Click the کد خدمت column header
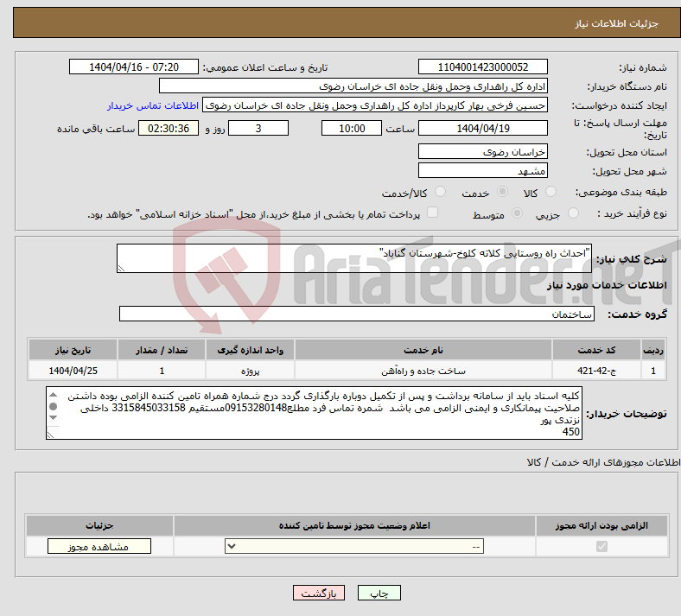Viewport: 681px width, 616px height. (x=597, y=350)
